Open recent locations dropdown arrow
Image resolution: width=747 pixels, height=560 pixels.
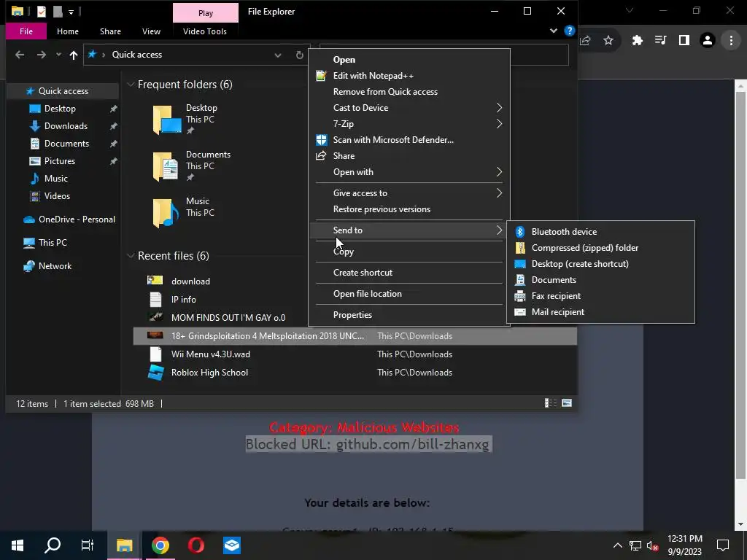tap(58, 55)
